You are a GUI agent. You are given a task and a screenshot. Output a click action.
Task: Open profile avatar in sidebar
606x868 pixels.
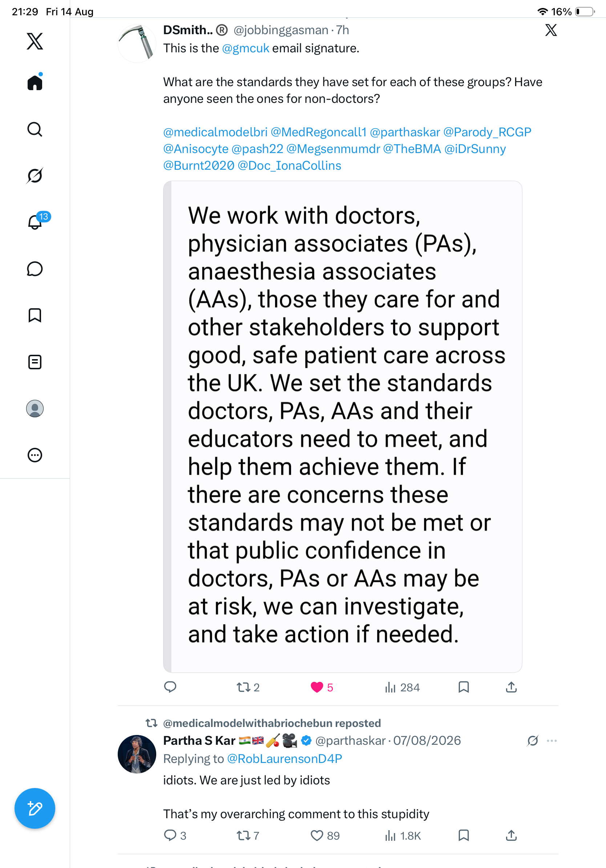click(35, 408)
